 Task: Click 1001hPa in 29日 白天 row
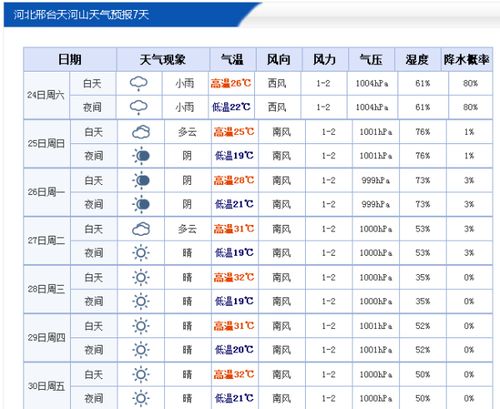pos(376,326)
